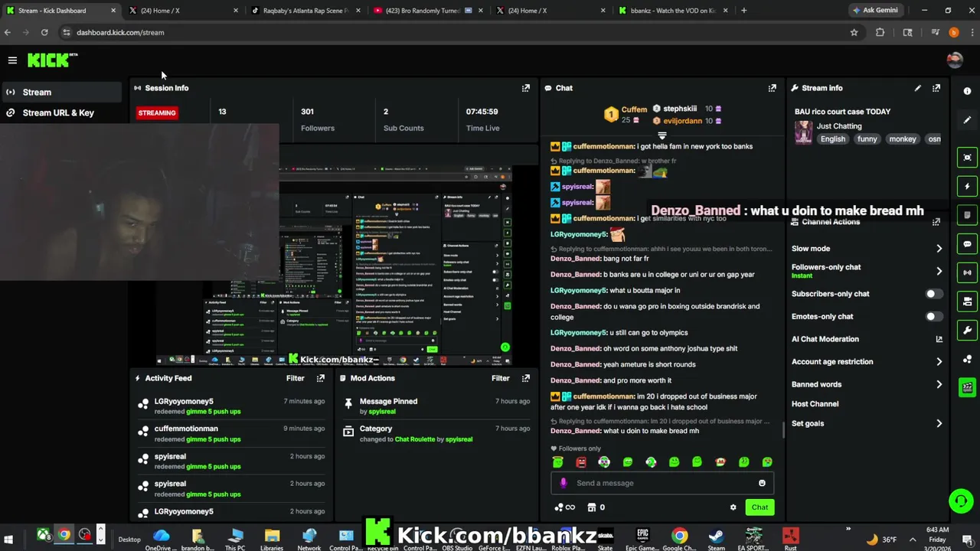Open the Mod Actions Filter dropdown
This screenshot has height=551, width=980.
500,378
